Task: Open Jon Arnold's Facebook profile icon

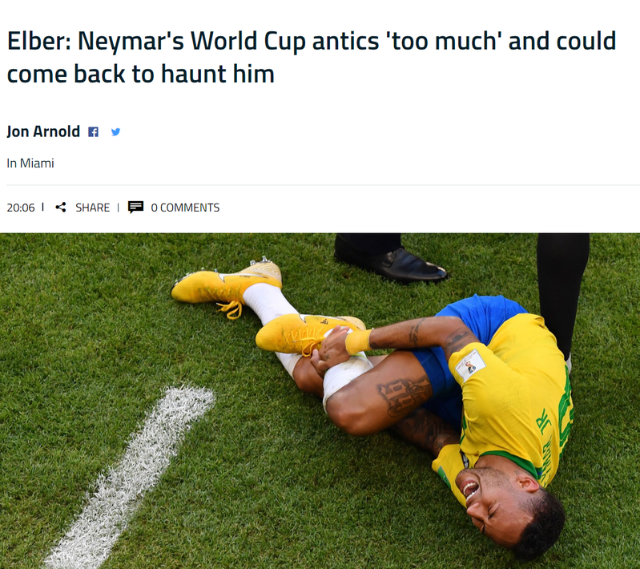Action: [93, 132]
